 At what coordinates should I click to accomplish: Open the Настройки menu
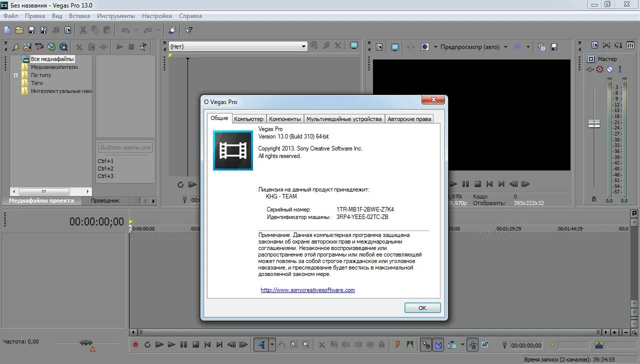(156, 16)
